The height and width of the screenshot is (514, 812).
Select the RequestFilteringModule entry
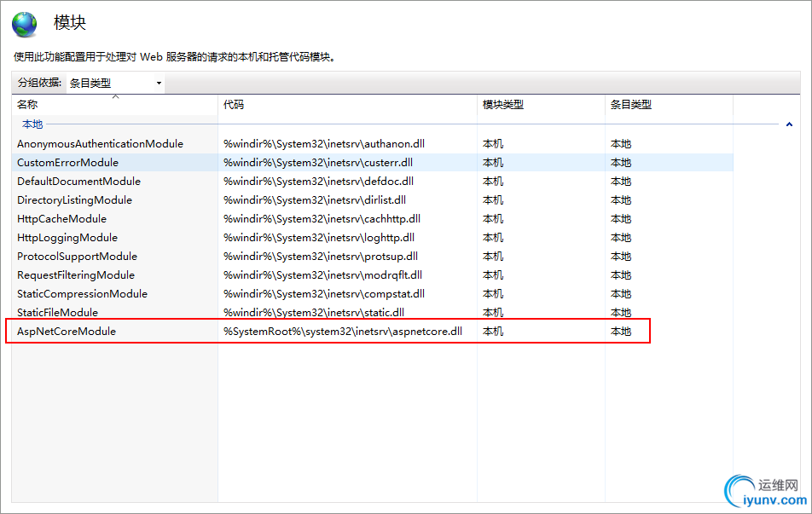[76, 274]
